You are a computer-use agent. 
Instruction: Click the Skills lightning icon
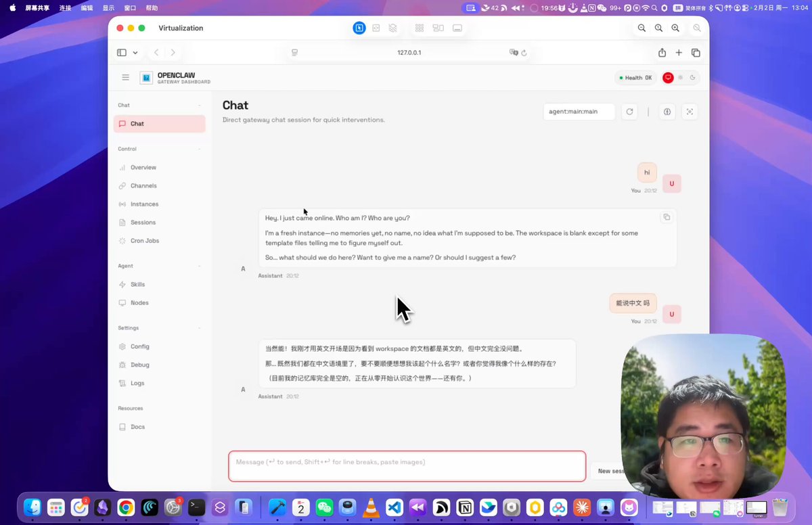click(x=122, y=284)
